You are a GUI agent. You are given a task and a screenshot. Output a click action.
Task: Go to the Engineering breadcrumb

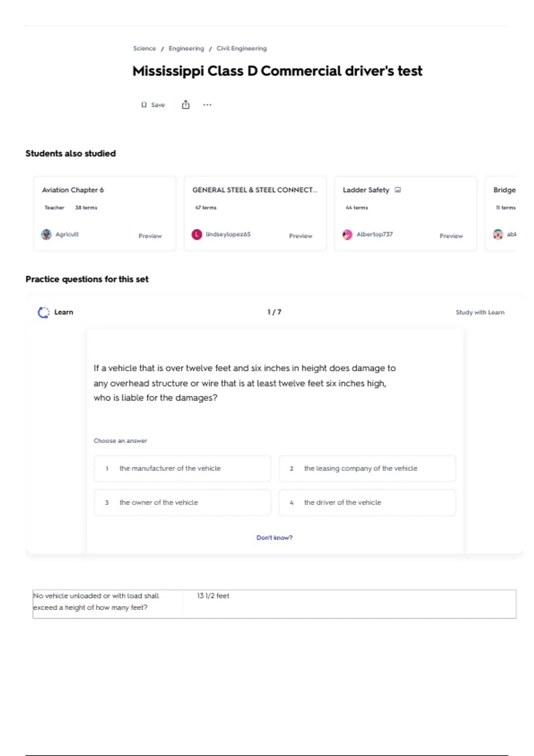pyautogui.click(x=186, y=48)
